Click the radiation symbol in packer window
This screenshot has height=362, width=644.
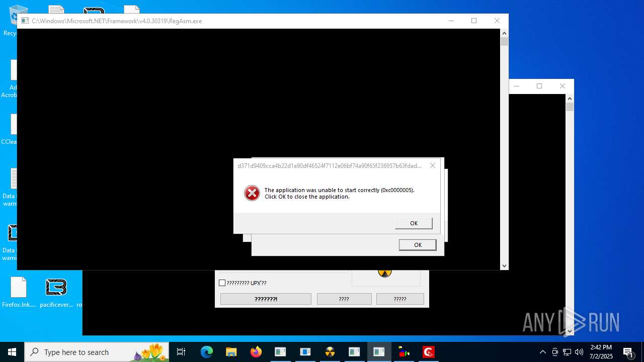[385, 273]
